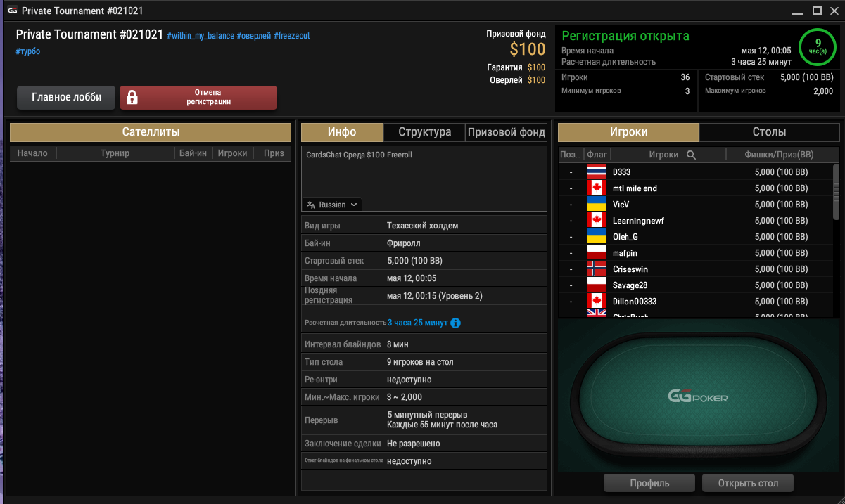Switch to the Столы tab

[x=770, y=132]
